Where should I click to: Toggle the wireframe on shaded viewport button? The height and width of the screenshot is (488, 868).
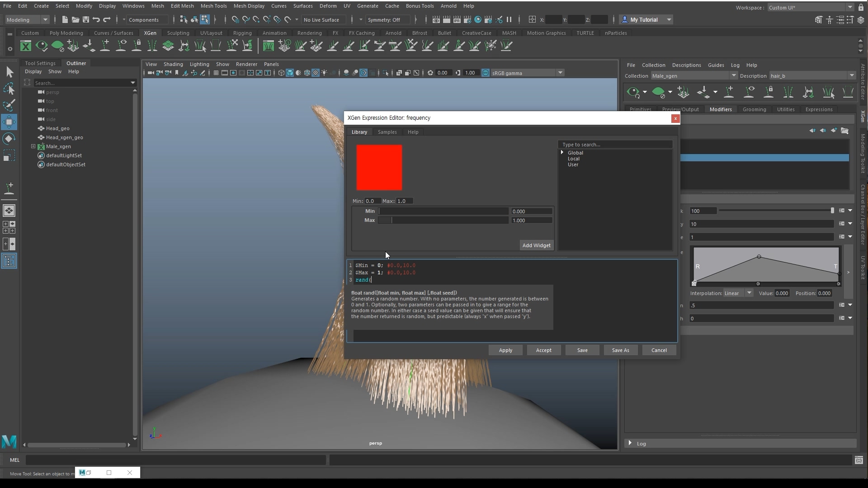tap(307, 73)
